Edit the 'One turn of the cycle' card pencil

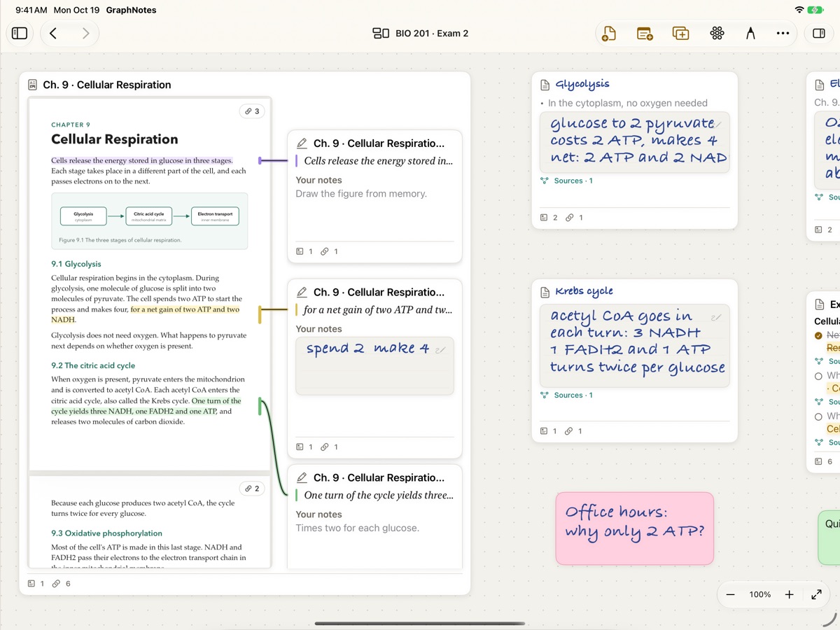click(x=302, y=478)
